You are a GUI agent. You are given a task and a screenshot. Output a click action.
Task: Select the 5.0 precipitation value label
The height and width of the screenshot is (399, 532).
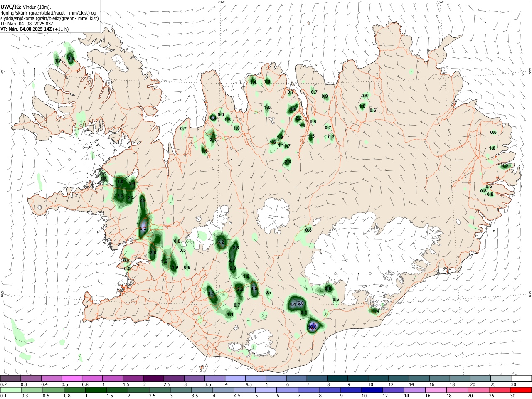pyautogui.click(x=300, y=303)
